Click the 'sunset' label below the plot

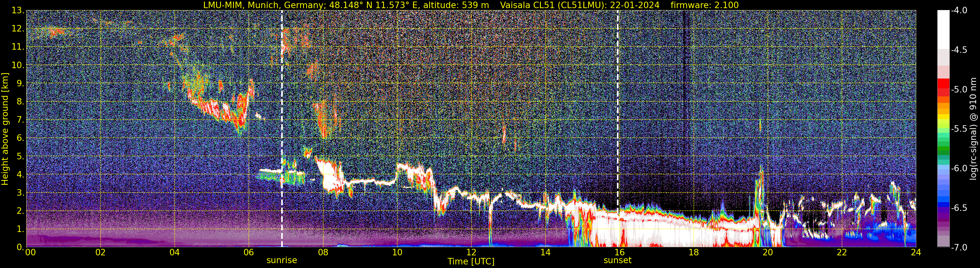[618, 260]
